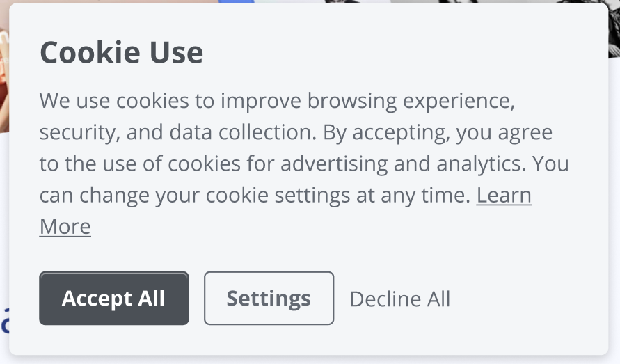Accept all cookies for advertising and analytics
This screenshot has height=364, width=620.
[113, 299]
